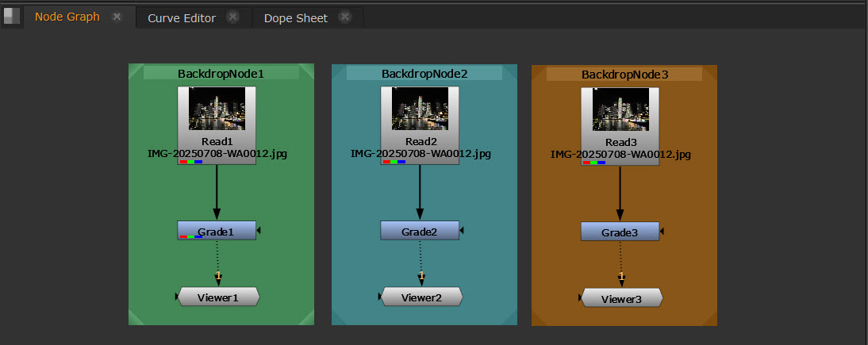Click the pane layout icon at top-left

[11, 17]
